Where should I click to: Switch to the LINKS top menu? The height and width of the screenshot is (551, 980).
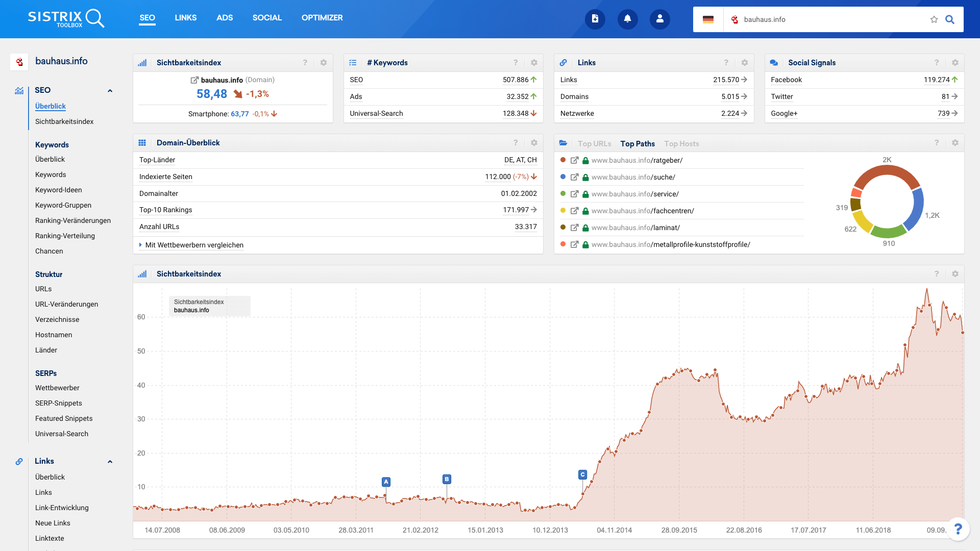186,18
